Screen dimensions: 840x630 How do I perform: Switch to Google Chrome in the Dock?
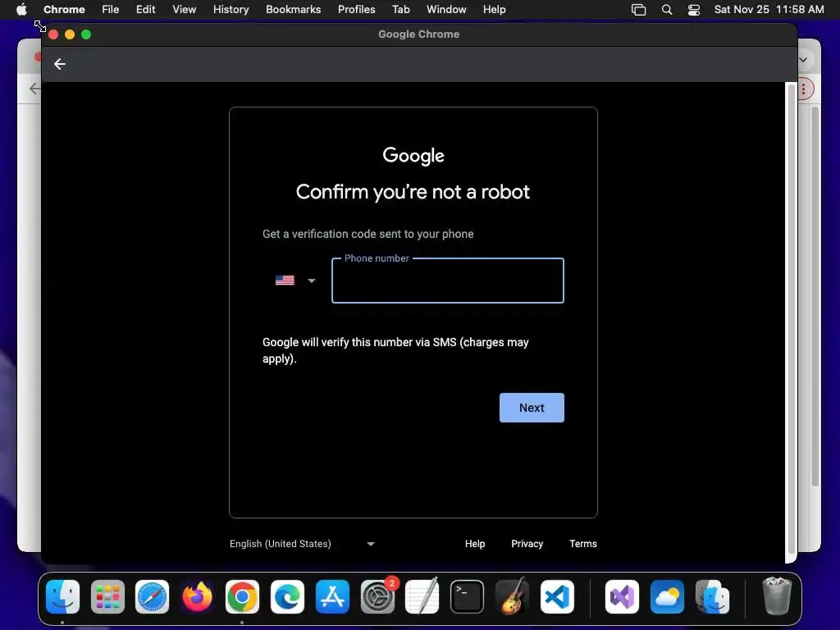242,597
